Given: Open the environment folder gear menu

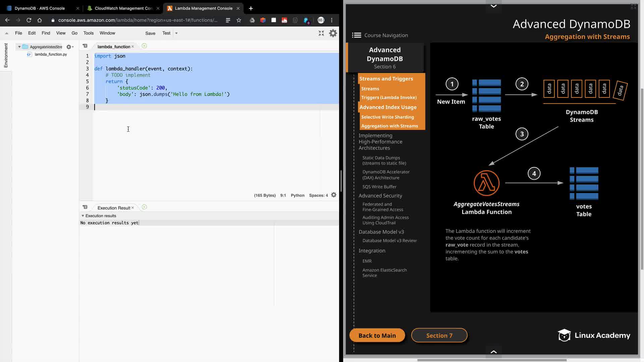Looking at the screenshot, I should (x=69, y=47).
